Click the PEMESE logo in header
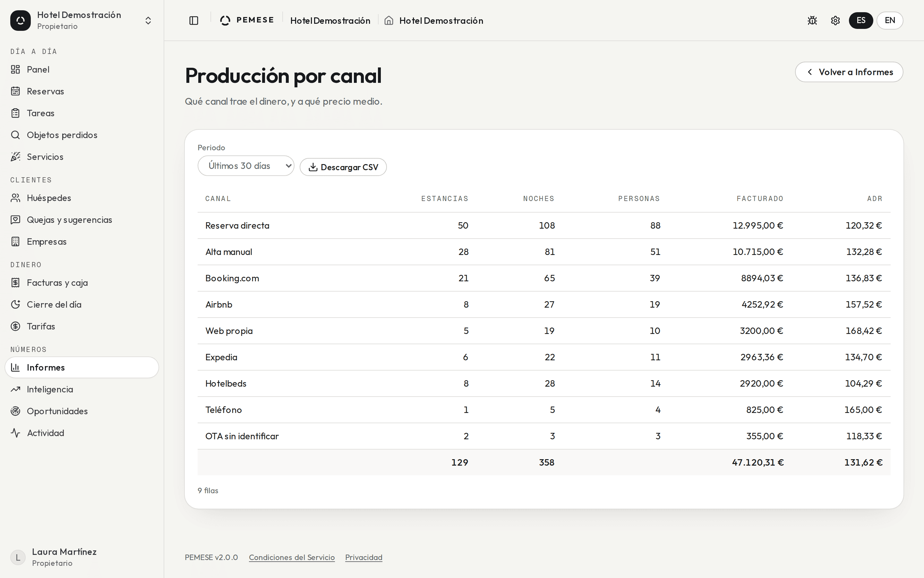The image size is (924, 578). [x=247, y=20]
